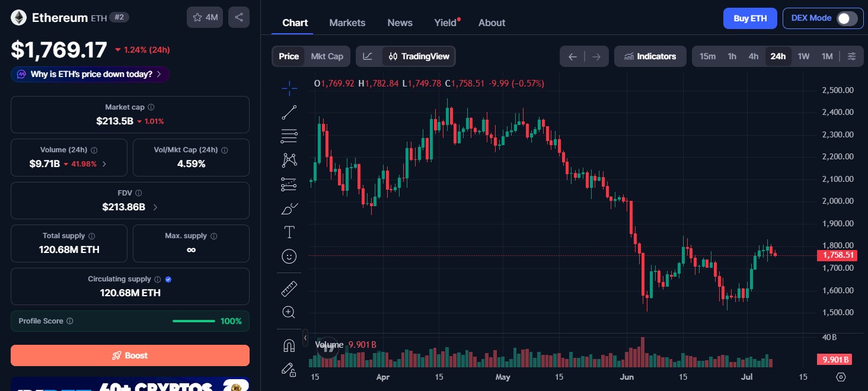
Task: Open the Markets tab
Action: [x=347, y=23]
